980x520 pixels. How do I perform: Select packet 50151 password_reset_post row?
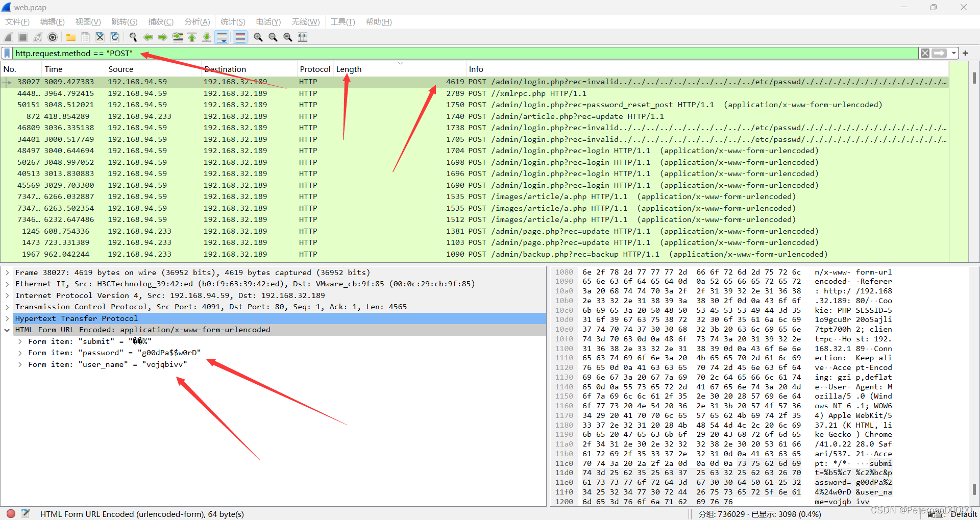point(475,105)
